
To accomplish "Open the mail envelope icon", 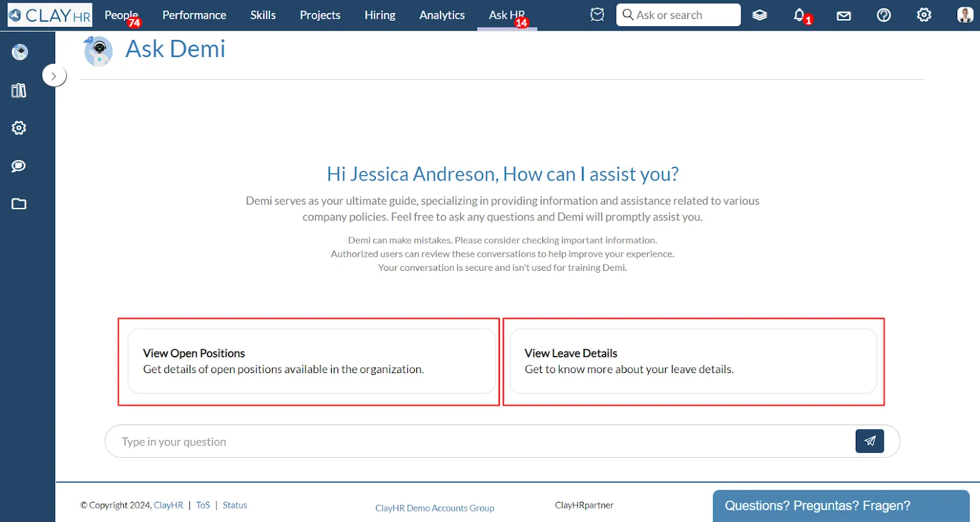I will pyautogui.click(x=844, y=15).
